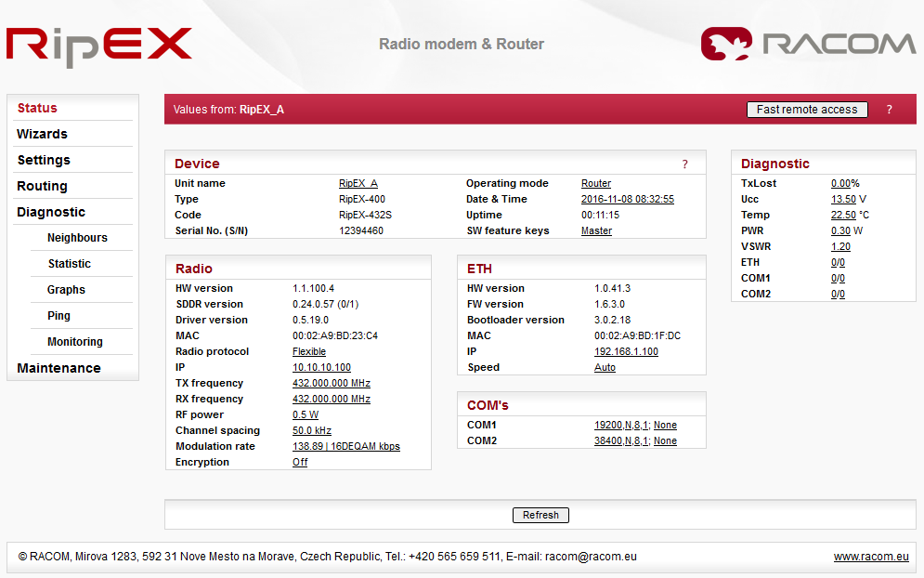Click the Driver version 0.5.19.0 value

(x=310, y=321)
